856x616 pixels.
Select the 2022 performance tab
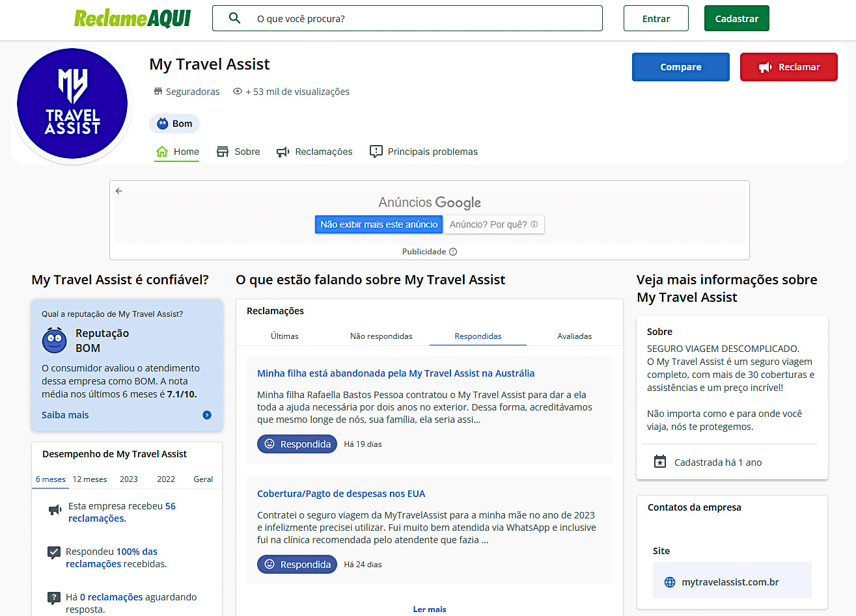[166, 479]
